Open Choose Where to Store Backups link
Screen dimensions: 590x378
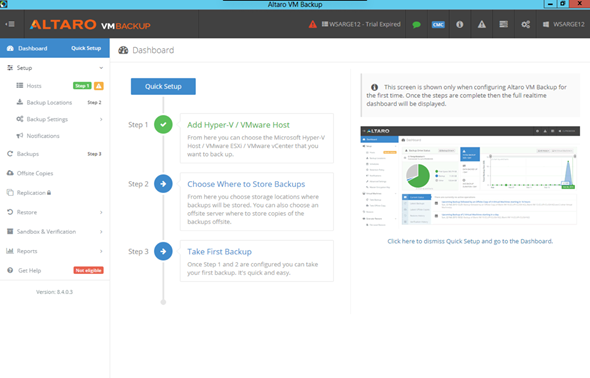pos(246,184)
